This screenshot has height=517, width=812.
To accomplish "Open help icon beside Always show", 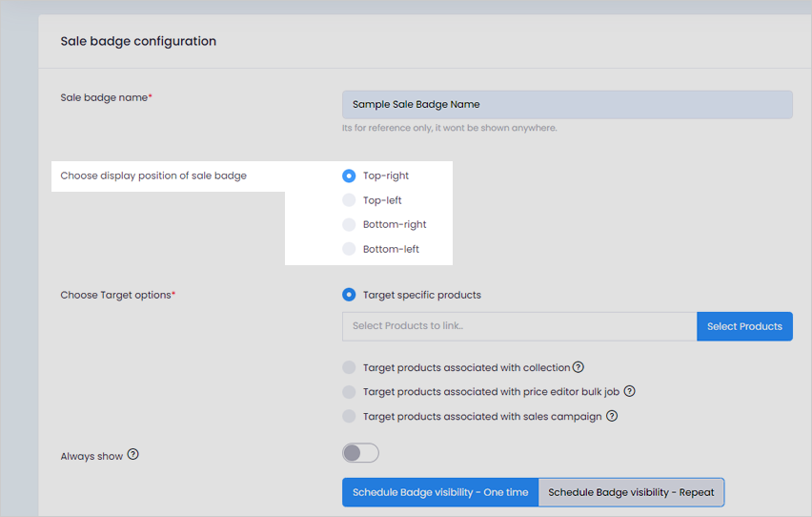I will 133,455.
